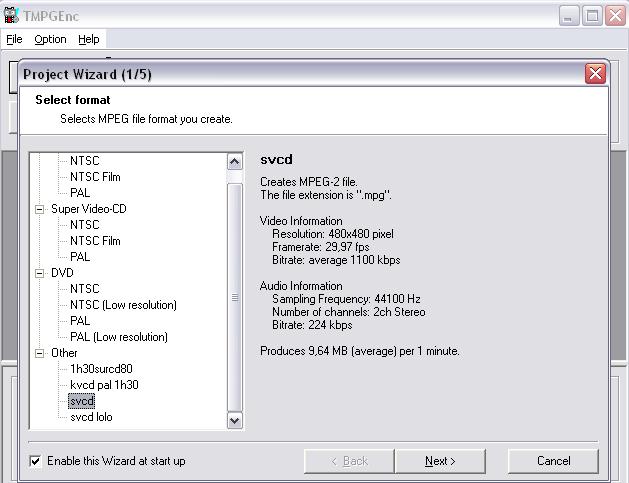Select the Other category label
629x483 pixels.
[64, 353]
